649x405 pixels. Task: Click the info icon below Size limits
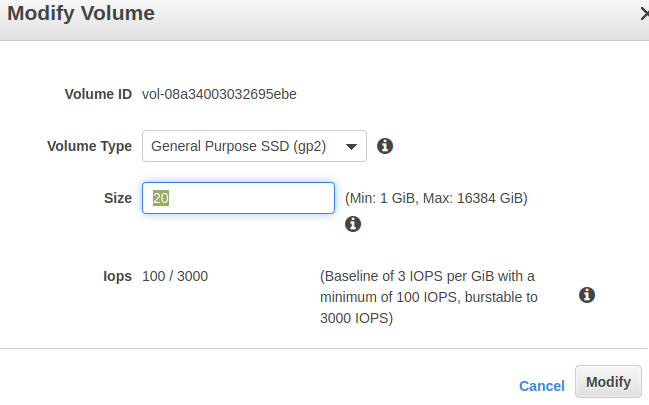352,224
